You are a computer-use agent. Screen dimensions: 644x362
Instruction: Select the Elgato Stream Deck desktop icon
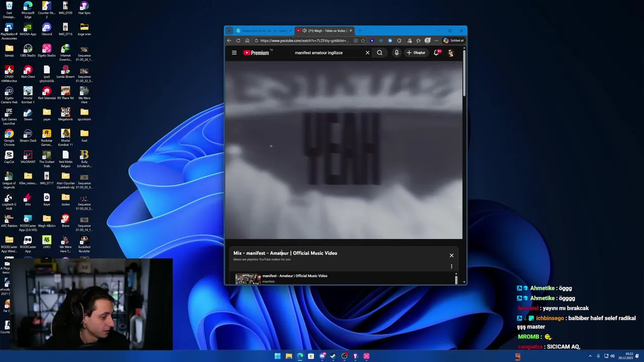[28, 136]
